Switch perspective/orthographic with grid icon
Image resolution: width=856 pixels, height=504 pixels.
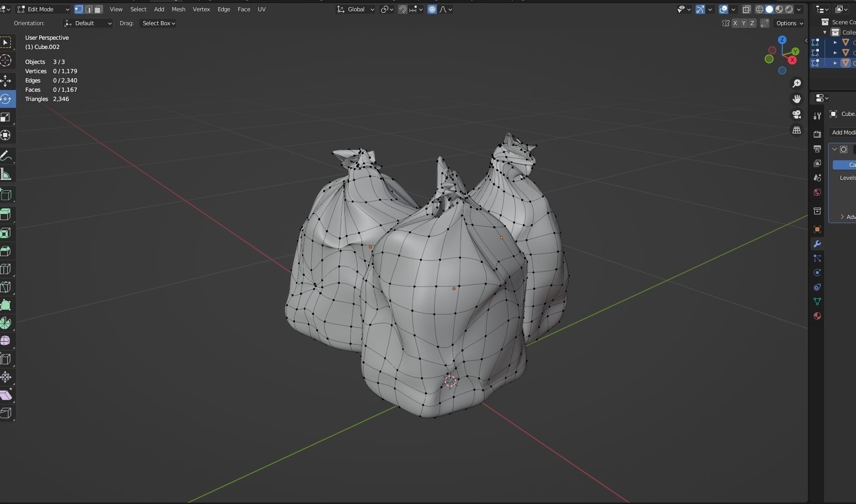[x=797, y=130]
